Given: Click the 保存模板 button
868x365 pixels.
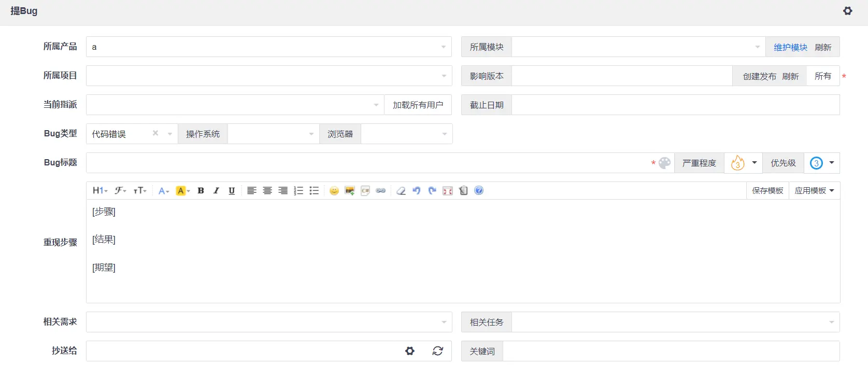Looking at the screenshot, I should 767,191.
